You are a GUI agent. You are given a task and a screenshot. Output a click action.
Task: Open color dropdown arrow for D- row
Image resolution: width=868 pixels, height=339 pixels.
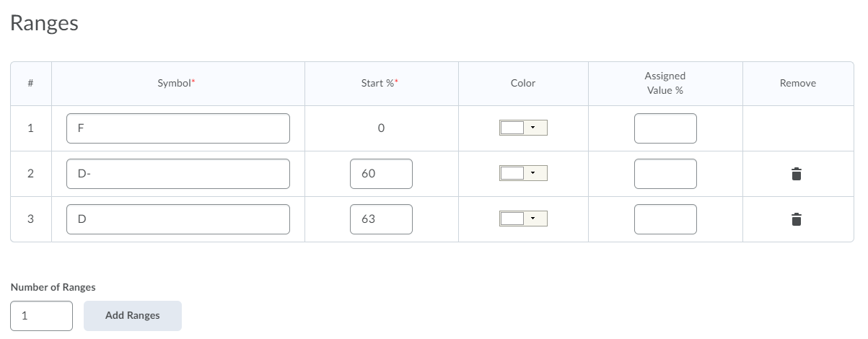tap(533, 173)
